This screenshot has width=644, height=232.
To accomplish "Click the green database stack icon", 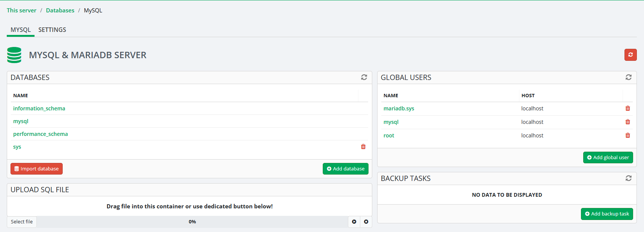I will (14, 55).
